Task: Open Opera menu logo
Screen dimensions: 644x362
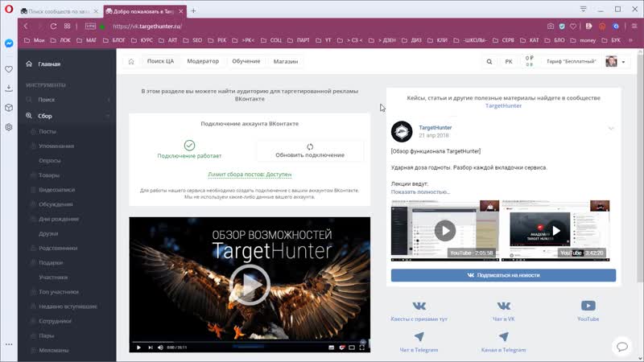Action: 9,9
